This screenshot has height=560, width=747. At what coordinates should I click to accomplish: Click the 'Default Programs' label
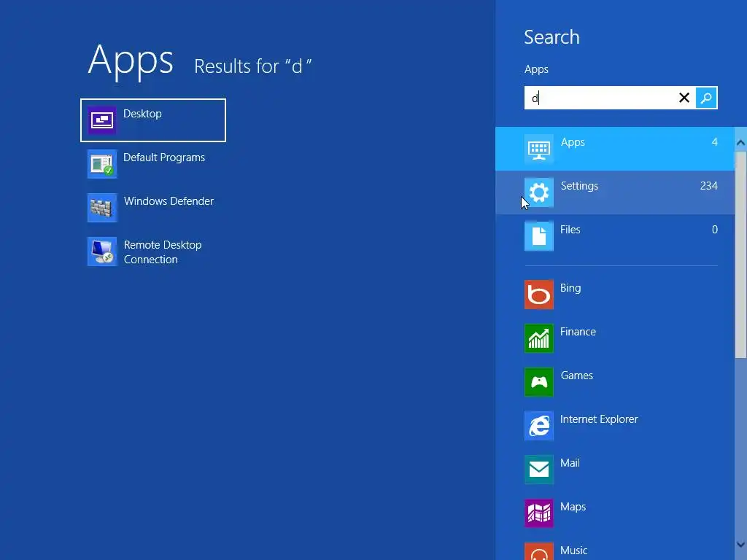click(x=164, y=157)
